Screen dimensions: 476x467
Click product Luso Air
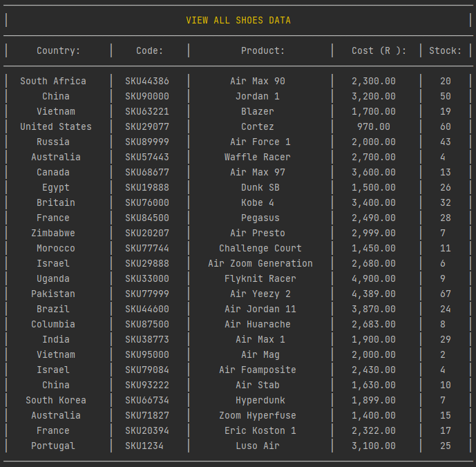pos(258,446)
